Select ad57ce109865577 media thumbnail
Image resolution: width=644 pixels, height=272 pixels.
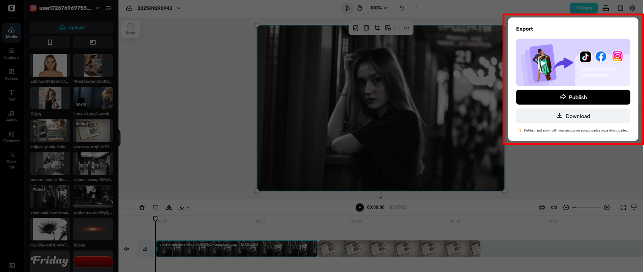[x=50, y=65]
